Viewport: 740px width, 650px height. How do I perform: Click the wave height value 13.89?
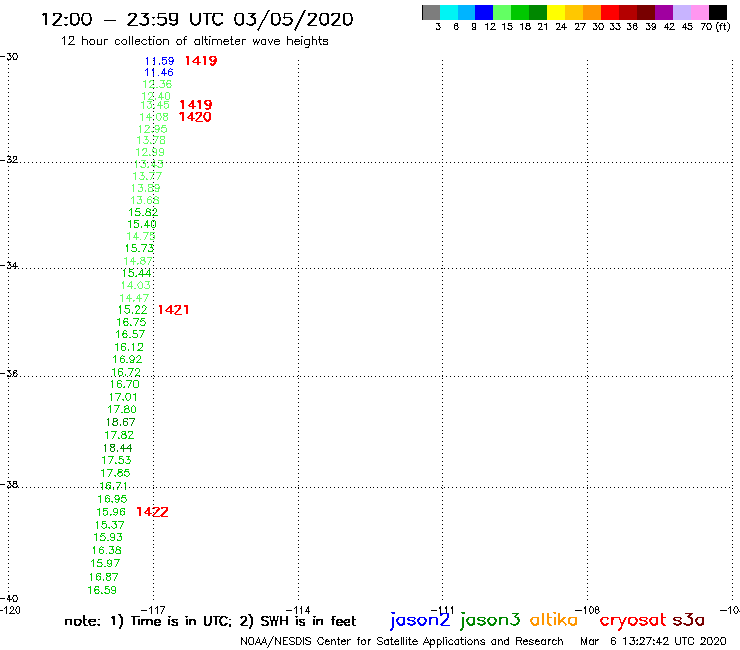(145, 188)
